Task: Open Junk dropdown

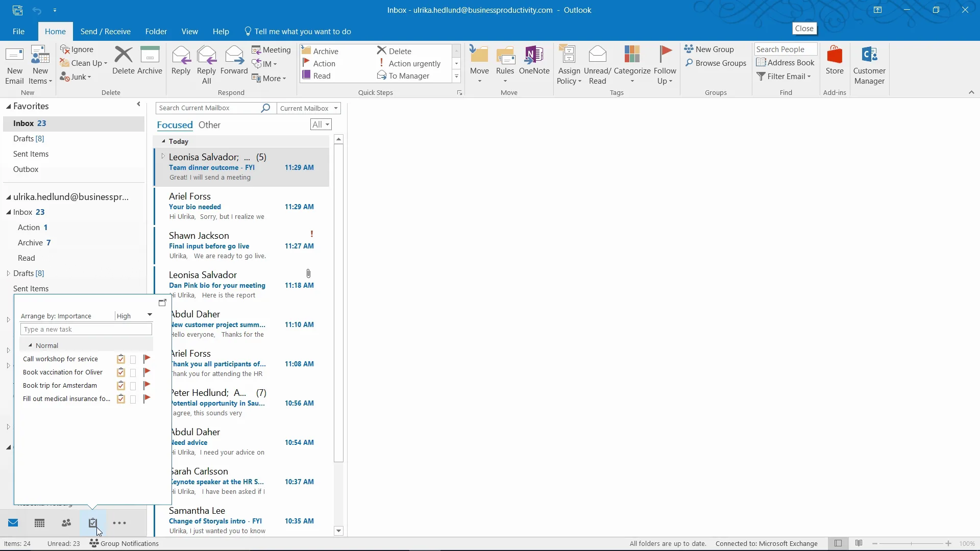Action: pyautogui.click(x=76, y=77)
